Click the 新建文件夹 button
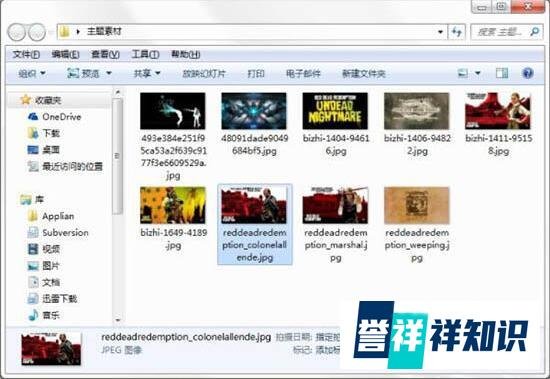This screenshot has width=550, height=379. (364, 73)
